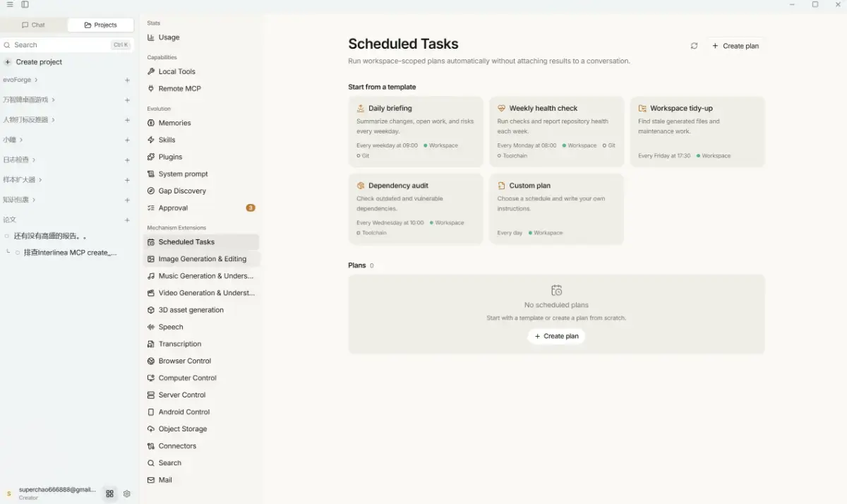Choose the Weekly health check template
This screenshot has width=847, height=504.
coord(556,132)
